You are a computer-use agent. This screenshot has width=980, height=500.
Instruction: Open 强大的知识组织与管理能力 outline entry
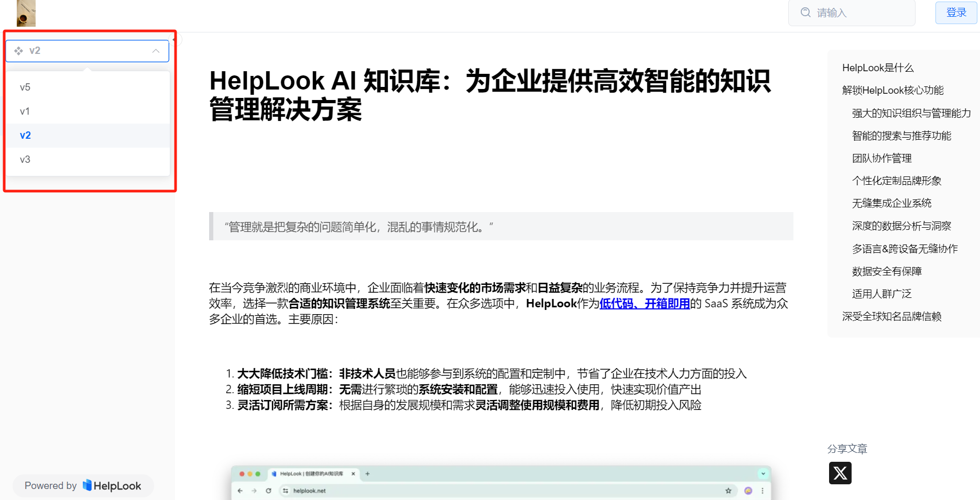pyautogui.click(x=911, y=113)
